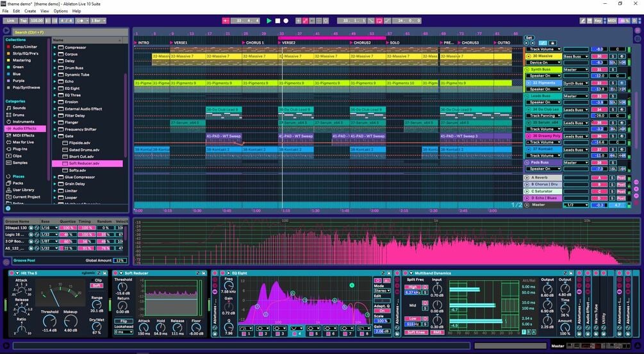Open User Library in Places
This screenshot has width=644, height=354.
24,190
